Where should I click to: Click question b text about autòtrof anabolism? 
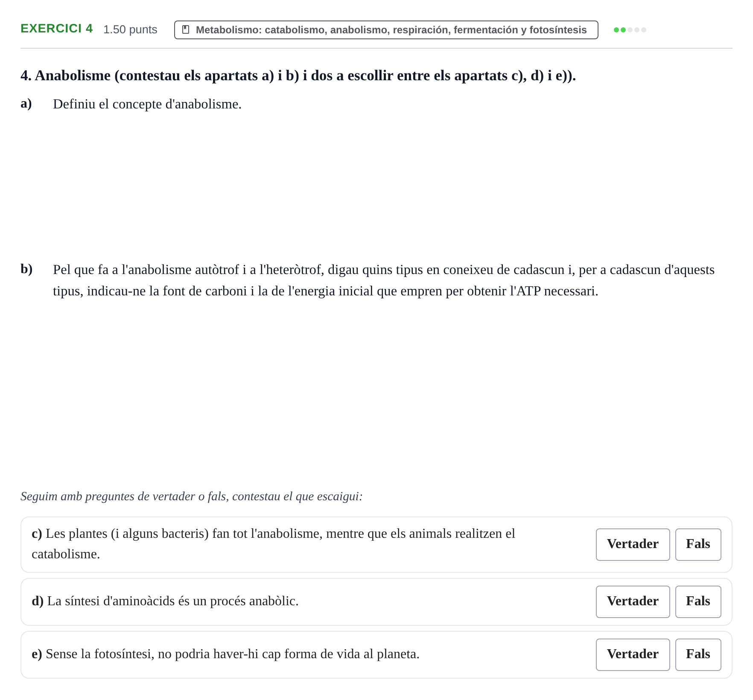coord(383,280)
